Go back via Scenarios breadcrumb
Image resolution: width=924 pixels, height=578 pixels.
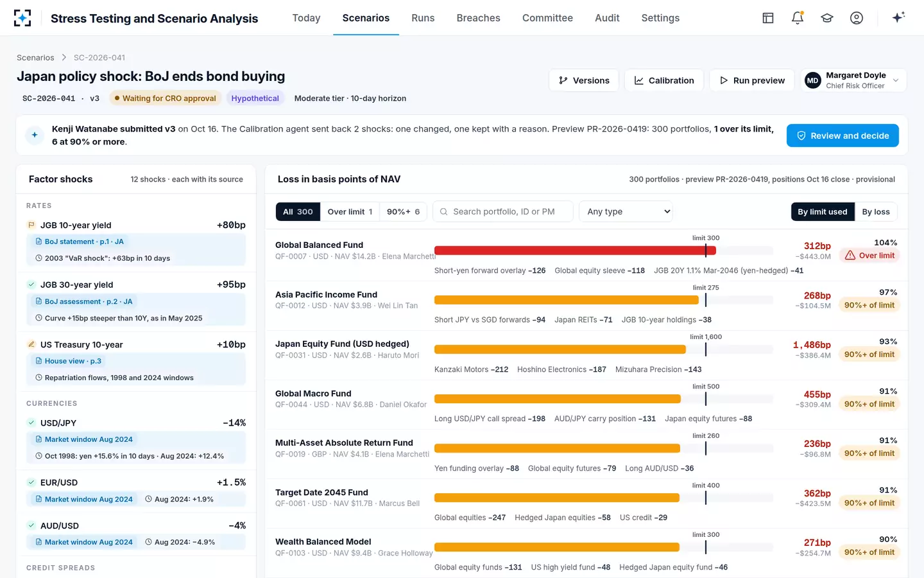[x=35, y=58]
